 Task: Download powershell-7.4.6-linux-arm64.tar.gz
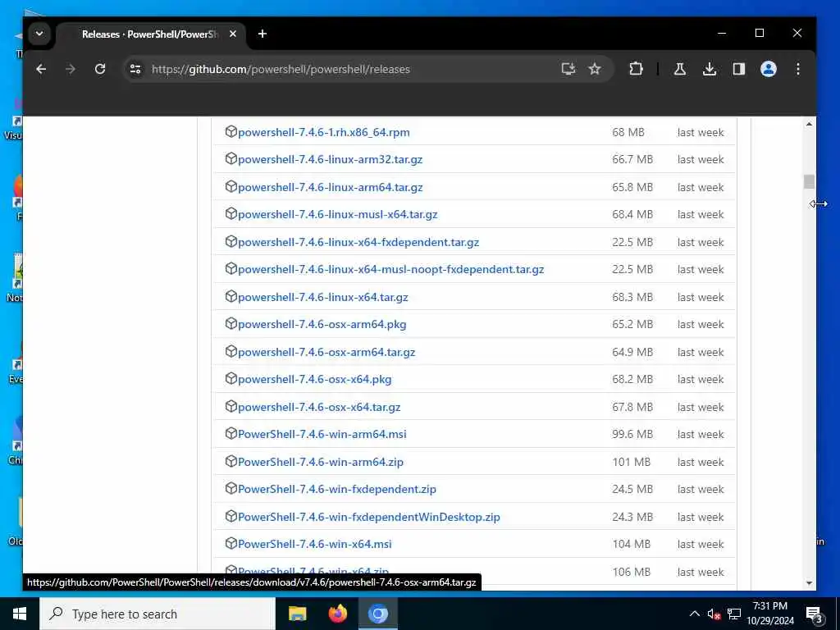click(330, 188)
